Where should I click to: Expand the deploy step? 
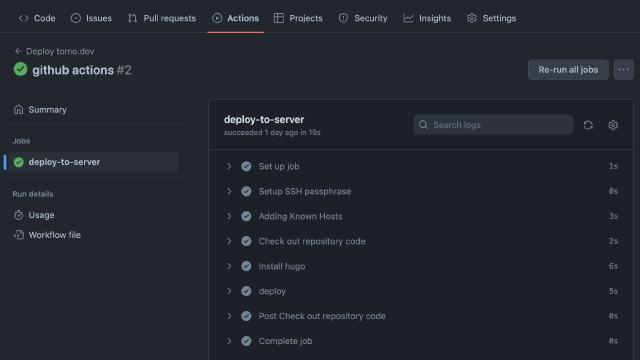point(229,291)
